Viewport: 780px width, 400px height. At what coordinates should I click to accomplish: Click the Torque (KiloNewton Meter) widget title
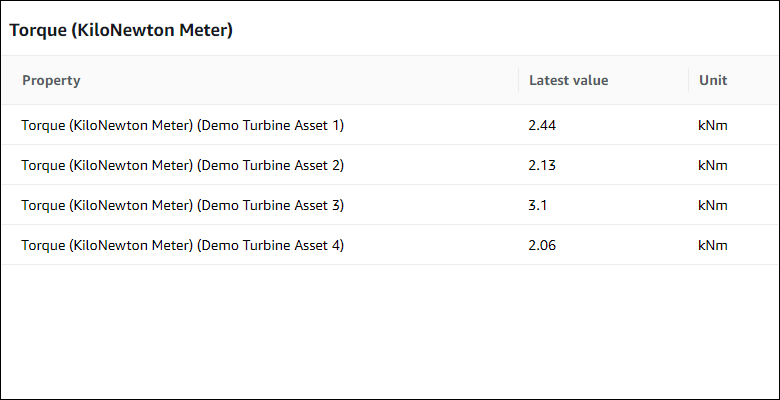click(x=121, y=31)
